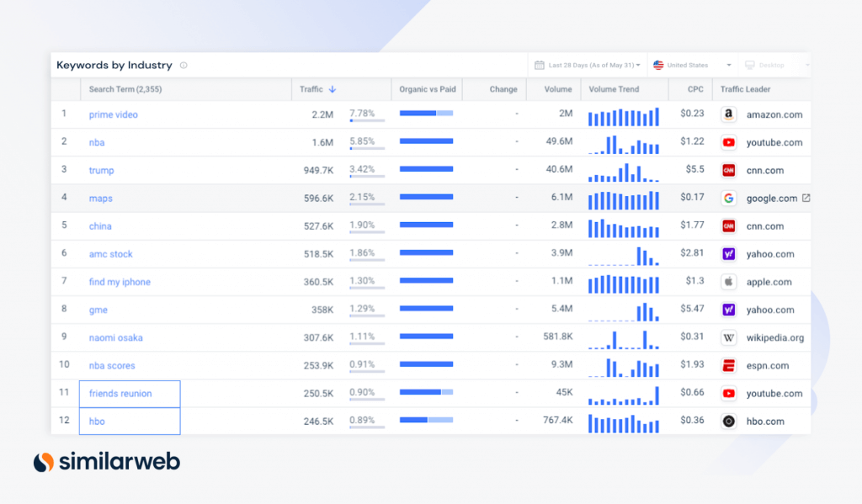Screen dimensions: 862x504
Task: Click the organic vs paid bar for hbo
Action: coord(426,420)
